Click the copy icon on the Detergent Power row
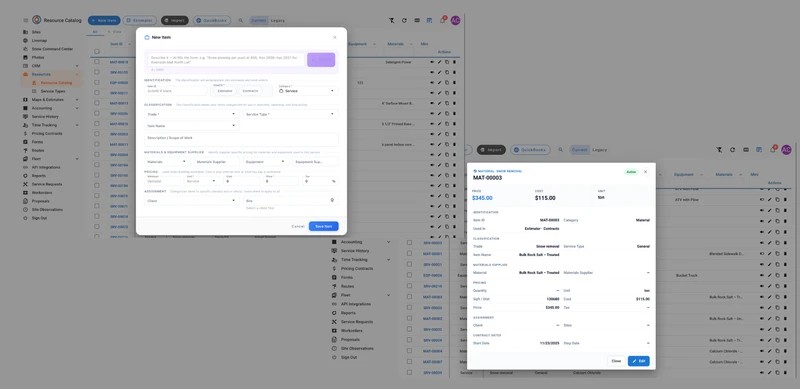800x389 pixels. click(x=447, y=62)
